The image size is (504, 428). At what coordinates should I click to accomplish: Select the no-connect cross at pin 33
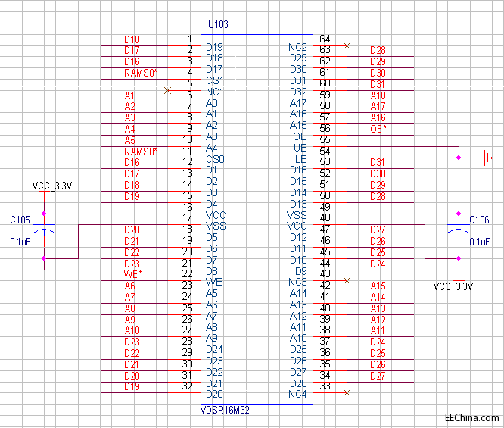point(347,392)
